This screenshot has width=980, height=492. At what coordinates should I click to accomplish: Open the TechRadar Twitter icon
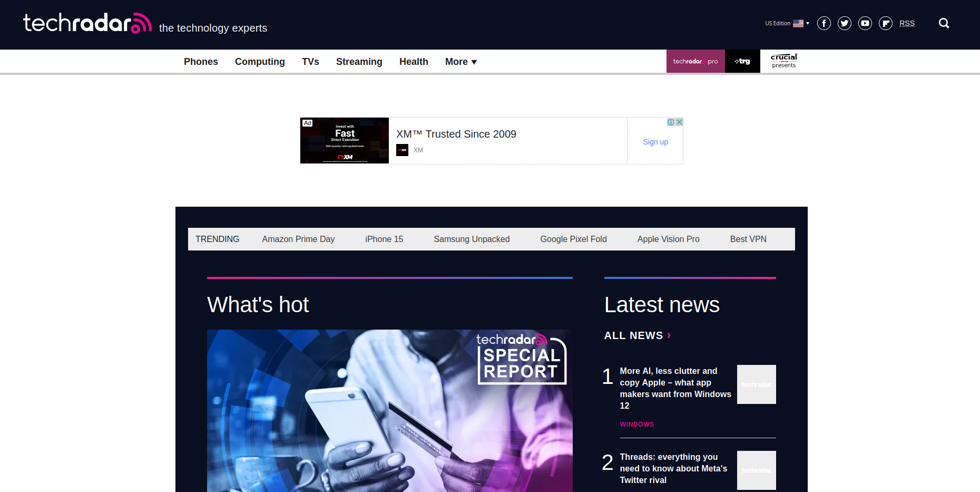point(845,23)
